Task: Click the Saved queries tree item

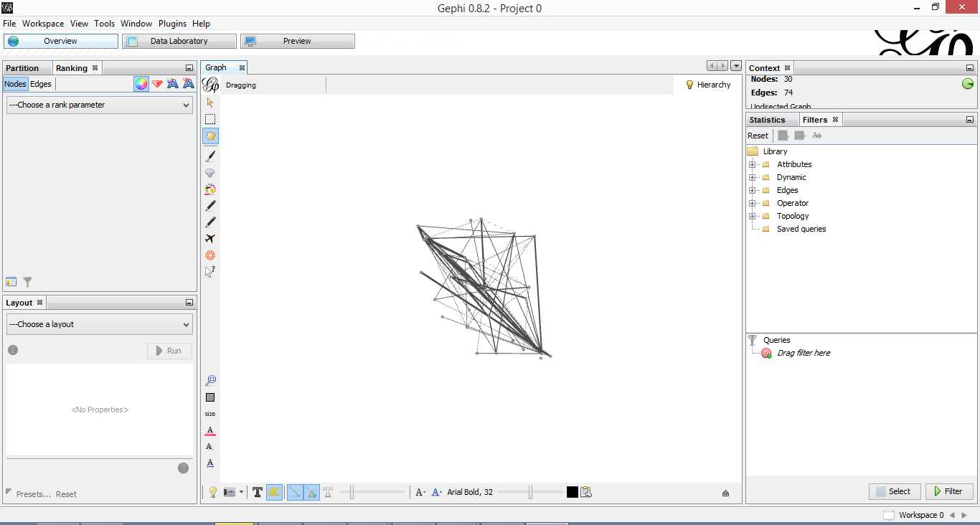Action: pyautogui.click(x=801, y=229)
